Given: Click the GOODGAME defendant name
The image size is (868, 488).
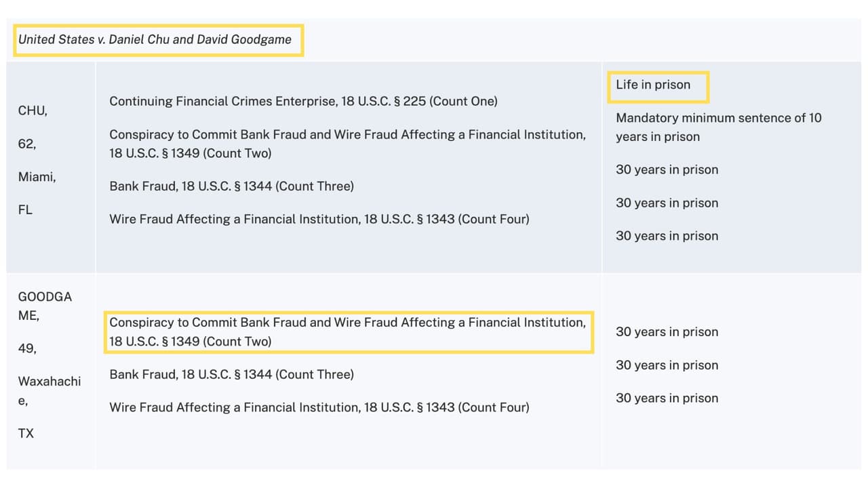Looking at the screenshot, I should (x=45, y=306).
